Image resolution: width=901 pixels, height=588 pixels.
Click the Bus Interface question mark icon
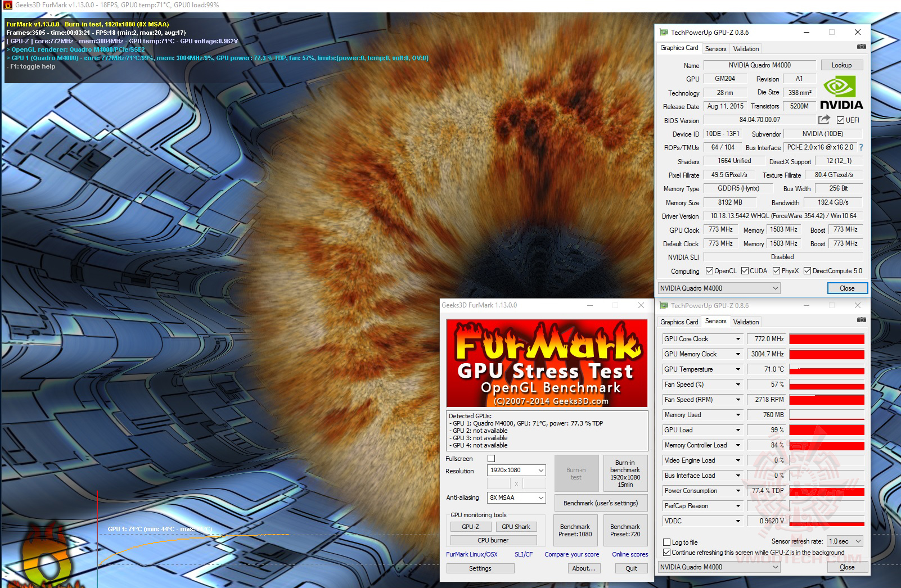pos(861,147)
